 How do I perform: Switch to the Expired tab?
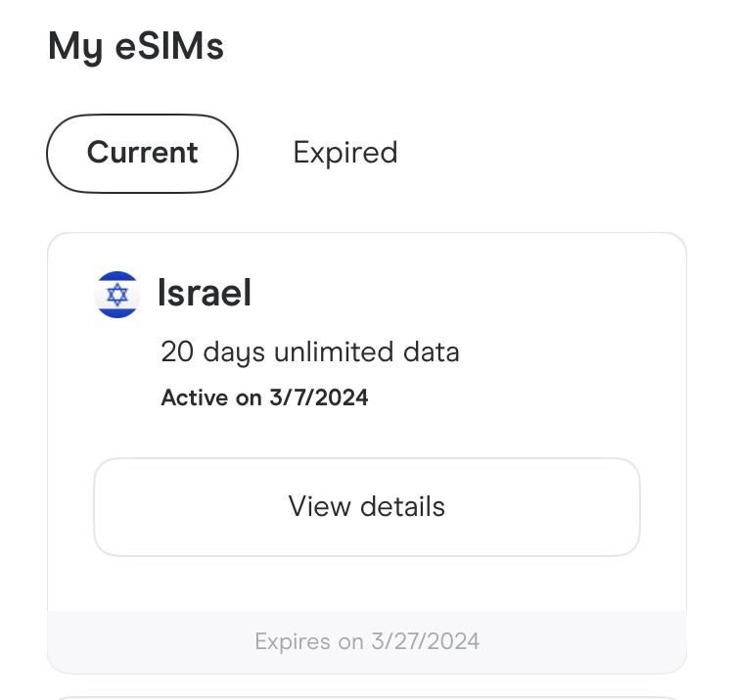[345, 153]
